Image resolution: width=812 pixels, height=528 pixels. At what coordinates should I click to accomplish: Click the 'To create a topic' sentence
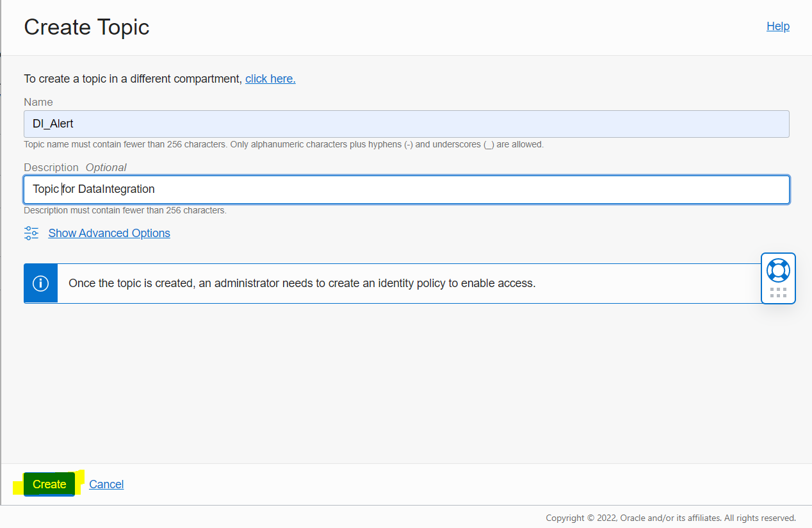coord(133,79)
